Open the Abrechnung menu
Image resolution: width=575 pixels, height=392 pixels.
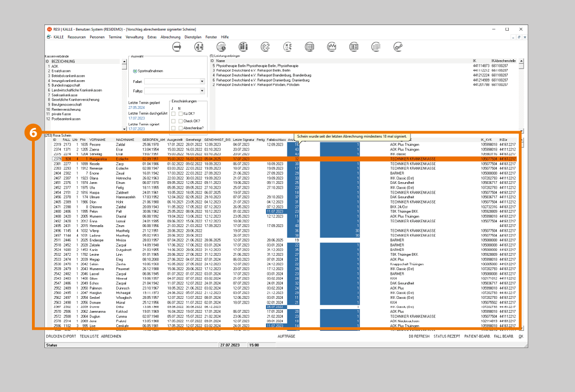tap(170, 37)
